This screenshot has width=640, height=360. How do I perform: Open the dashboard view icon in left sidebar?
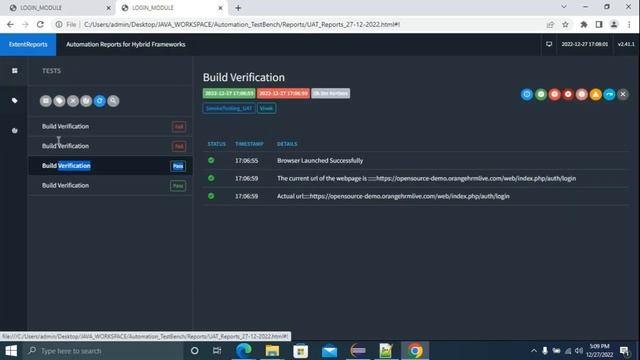(x=15, y=71)
